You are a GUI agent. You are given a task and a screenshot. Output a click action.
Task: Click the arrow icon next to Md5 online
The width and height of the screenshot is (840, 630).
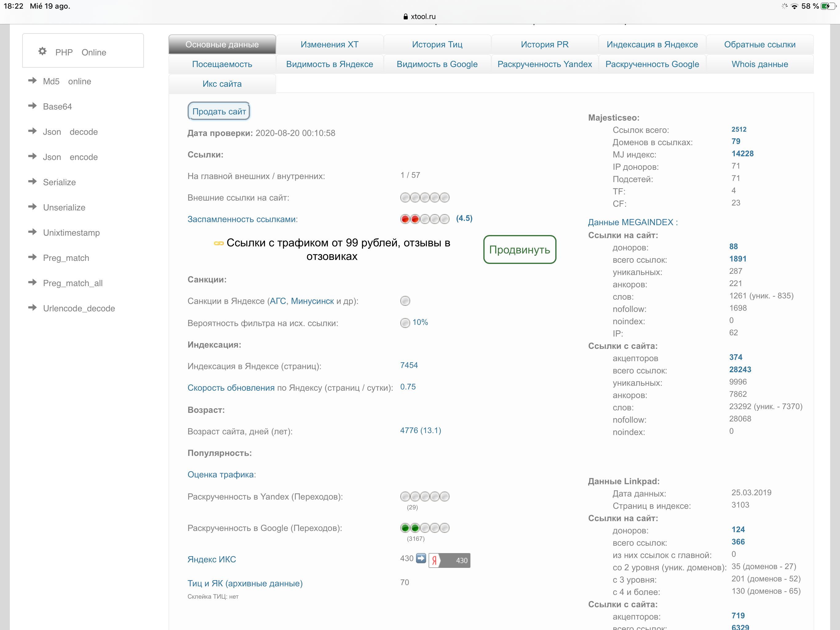(33, 81)
